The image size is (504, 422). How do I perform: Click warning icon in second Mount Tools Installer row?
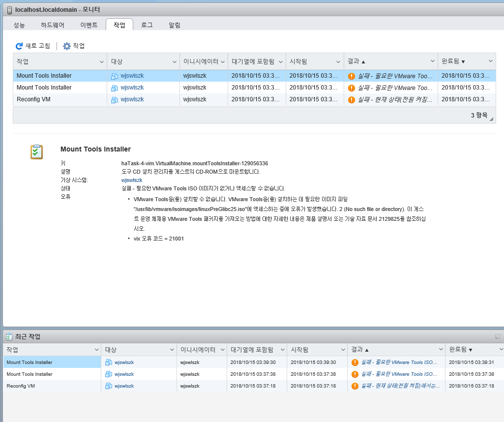(351, 88)
